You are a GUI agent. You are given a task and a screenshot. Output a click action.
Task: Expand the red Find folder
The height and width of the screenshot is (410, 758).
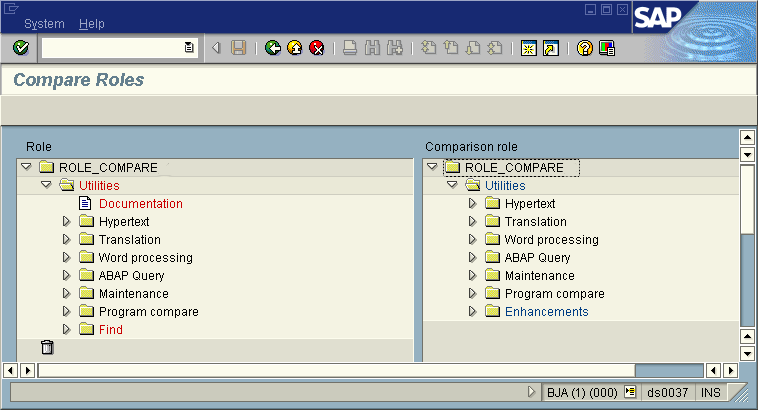click(x=67, y=330)
